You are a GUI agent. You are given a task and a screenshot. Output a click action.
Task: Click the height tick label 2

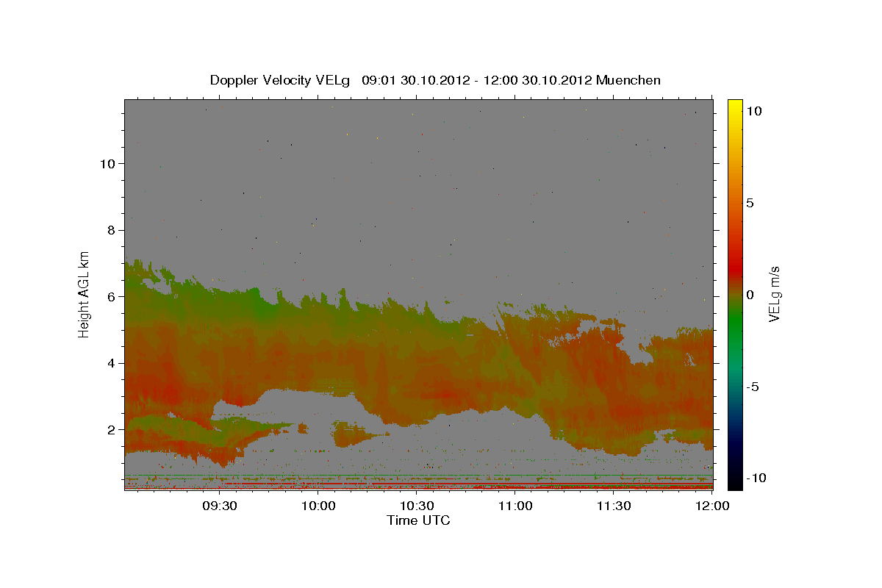[111, 430]
